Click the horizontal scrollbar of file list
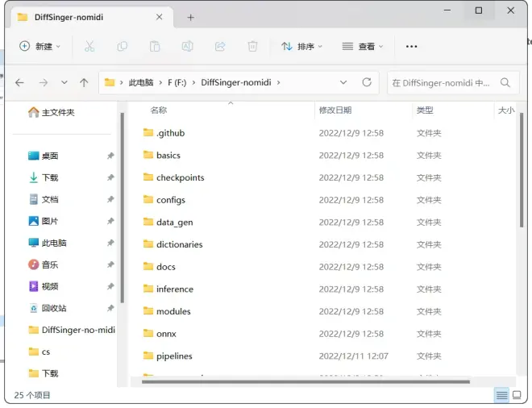This screenshot has height=408, width=532. click(305, 382)
